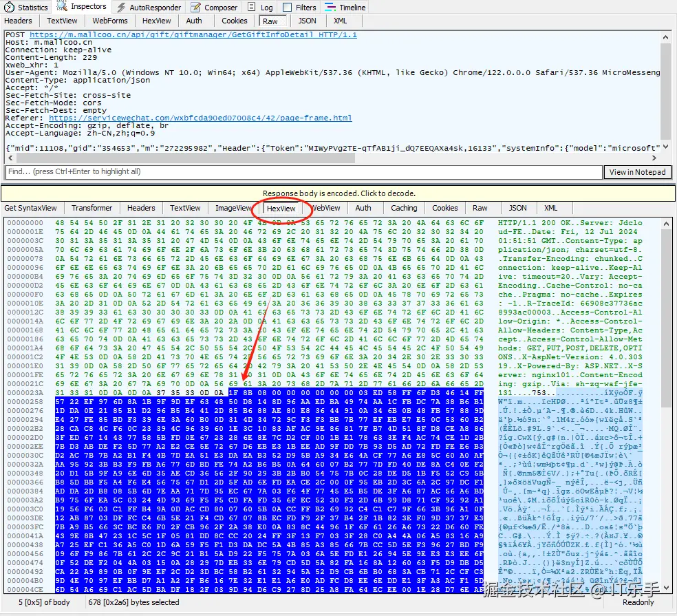The height and width of the screenshot is (616, 677).
Task: Open the response Raw tab
Action: (x=480, y=209)
